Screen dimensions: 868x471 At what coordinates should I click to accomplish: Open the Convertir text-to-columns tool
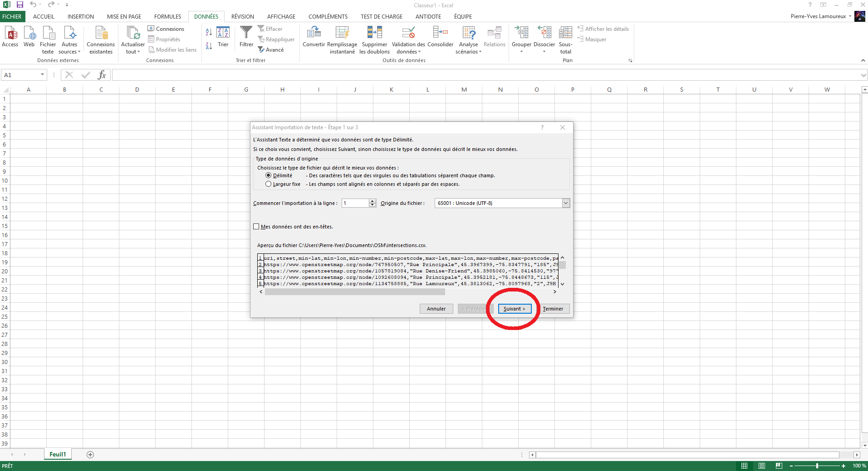tap(314, 33)
